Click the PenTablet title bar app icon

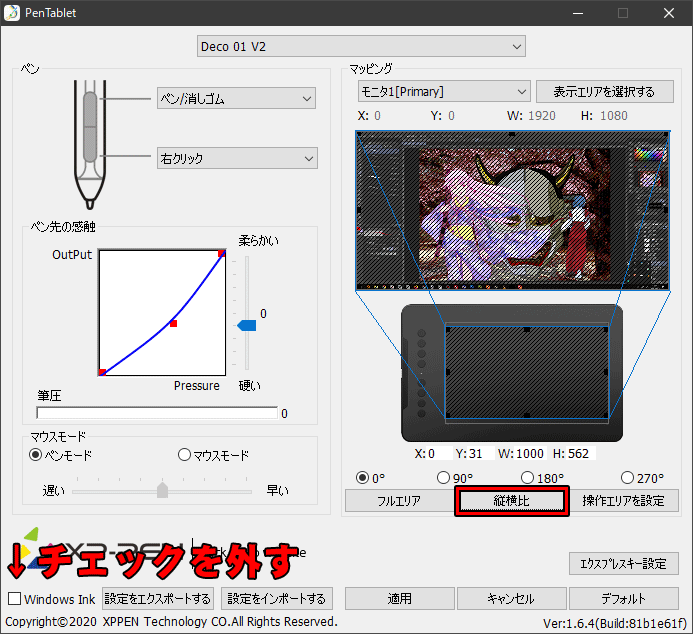[x=12, y=13]
